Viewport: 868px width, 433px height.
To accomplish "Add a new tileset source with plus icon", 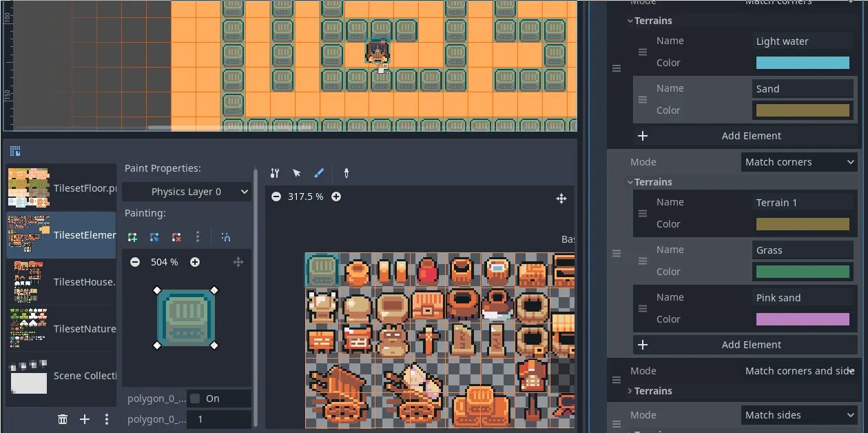I will pos(85,419).
